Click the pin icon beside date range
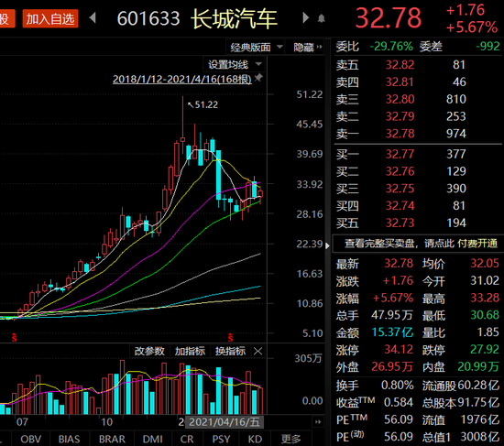Image resolution: width=504 pixels, height=446 pixels. 258,78
